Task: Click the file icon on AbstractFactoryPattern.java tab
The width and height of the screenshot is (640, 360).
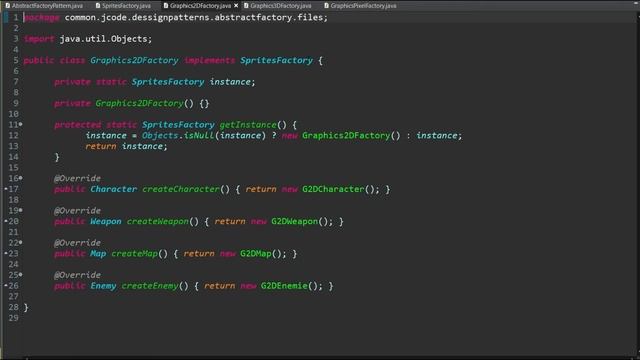Action: (x=7, y=6)
